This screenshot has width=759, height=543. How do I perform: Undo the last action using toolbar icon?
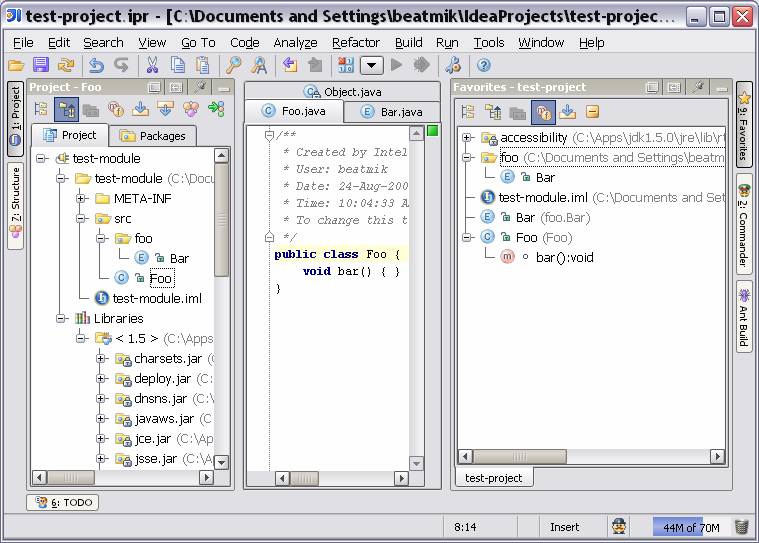pos(96,65)
